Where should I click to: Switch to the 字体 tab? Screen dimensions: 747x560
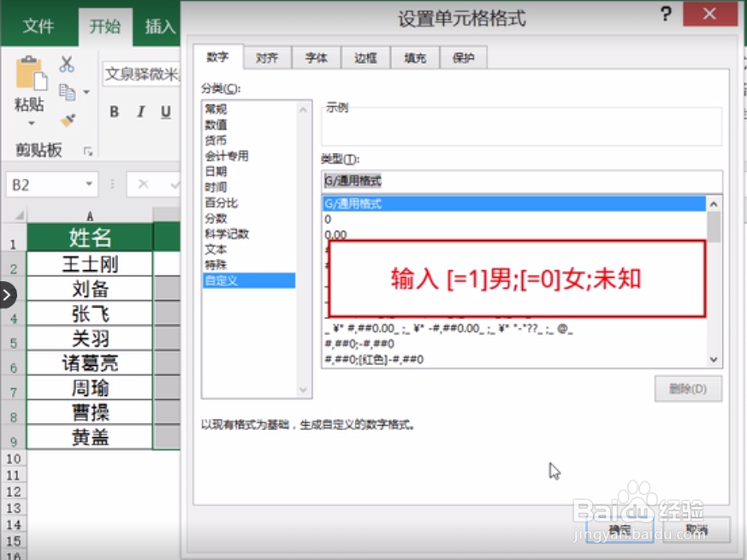[316, 57]
